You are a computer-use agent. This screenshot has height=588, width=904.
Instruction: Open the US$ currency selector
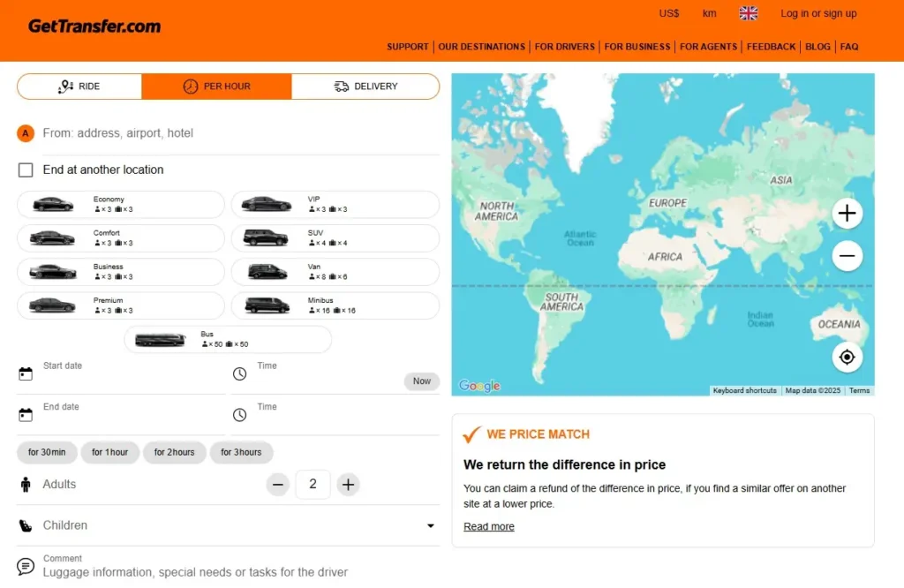coord(669,13)
